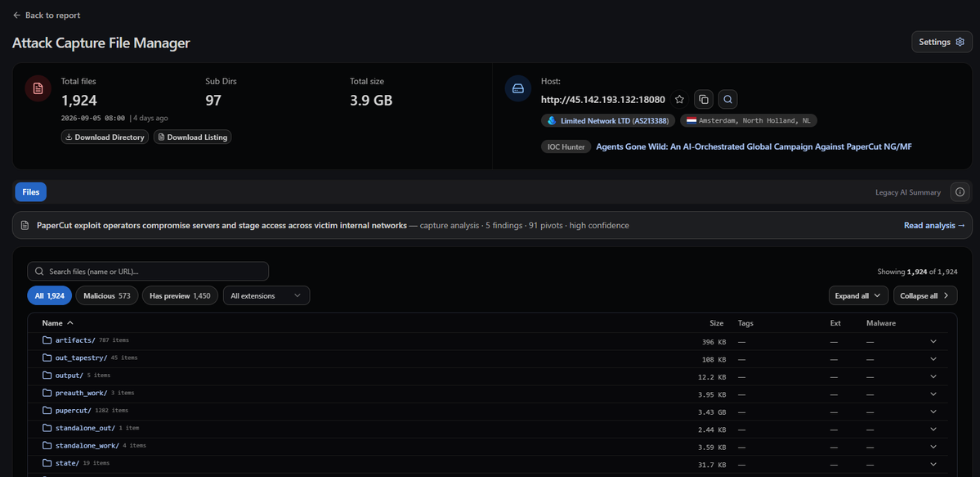The width and height of the screenshot is (980, 477).
Task: Click the search magnifier icon next to host
Action: click(x=728, y=99)
